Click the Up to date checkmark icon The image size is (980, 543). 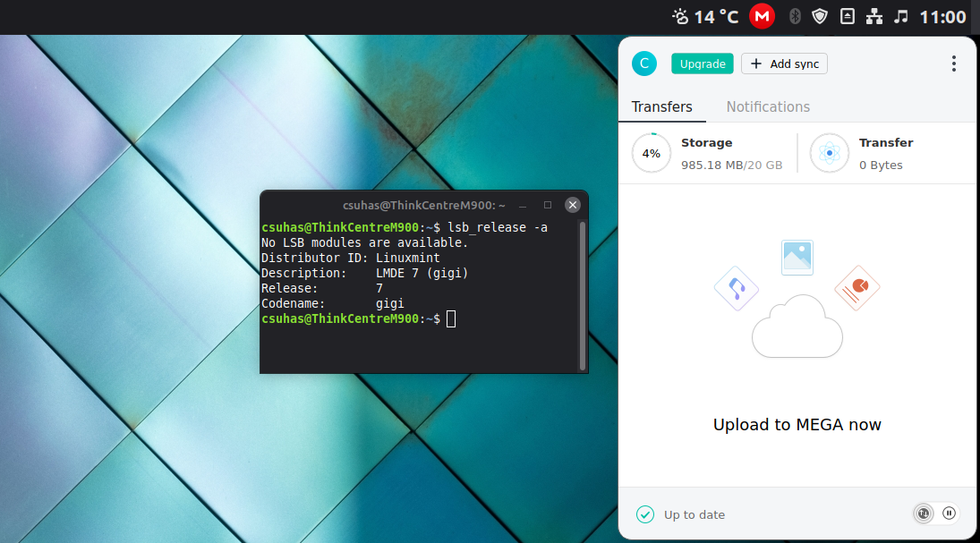pos(645,514)
